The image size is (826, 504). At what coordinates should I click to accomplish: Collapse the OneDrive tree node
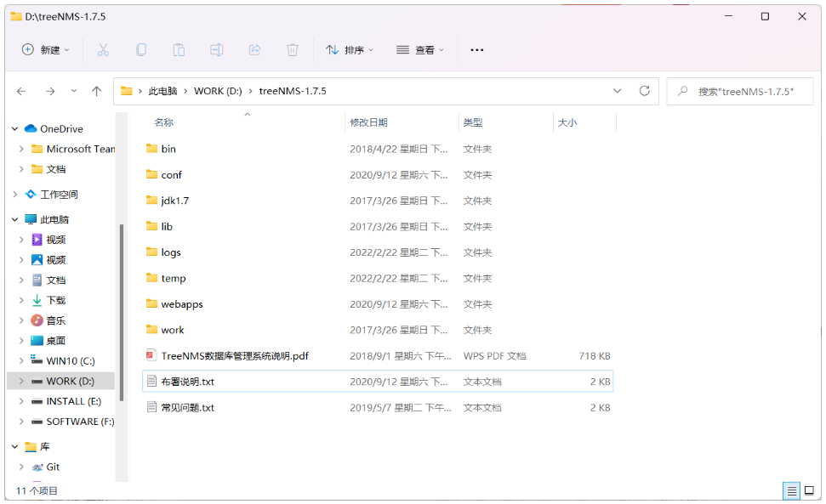pos(14,129)
